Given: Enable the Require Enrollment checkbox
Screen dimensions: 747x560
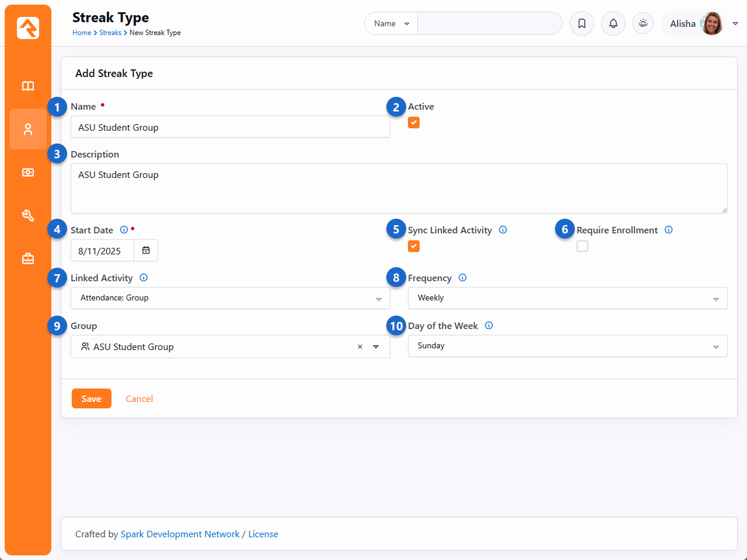Looking at the screenshot, I should point(582,246).
